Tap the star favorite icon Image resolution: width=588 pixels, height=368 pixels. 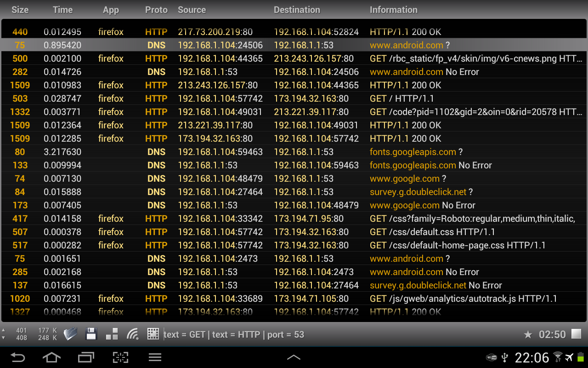coord(528,334)
